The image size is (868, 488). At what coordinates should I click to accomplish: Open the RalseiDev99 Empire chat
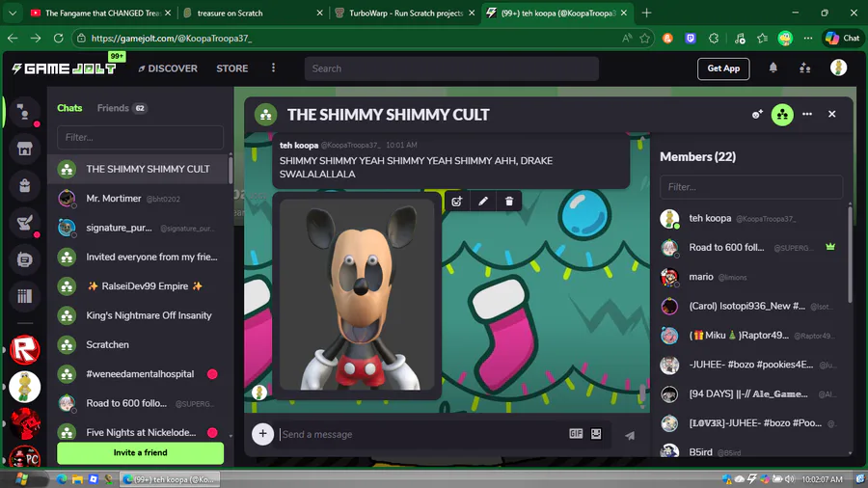[140, 286]
